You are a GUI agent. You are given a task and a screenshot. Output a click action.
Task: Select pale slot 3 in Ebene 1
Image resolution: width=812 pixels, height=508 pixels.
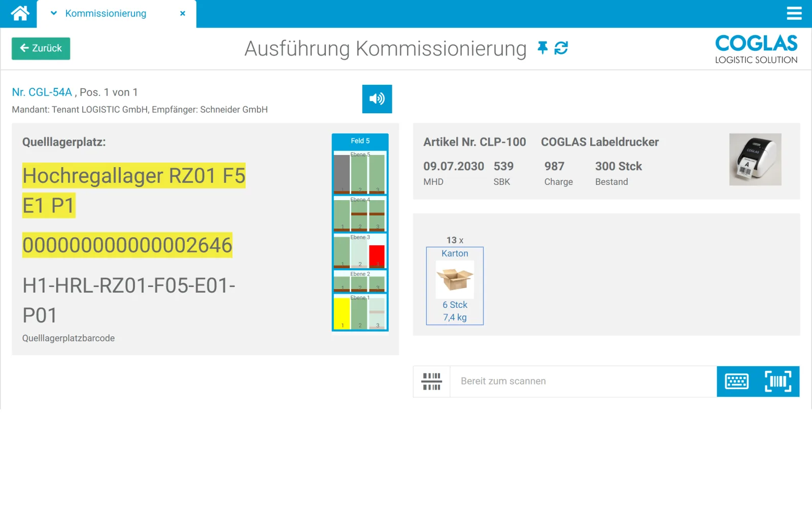pyautogui.click(x=377, y=313)
